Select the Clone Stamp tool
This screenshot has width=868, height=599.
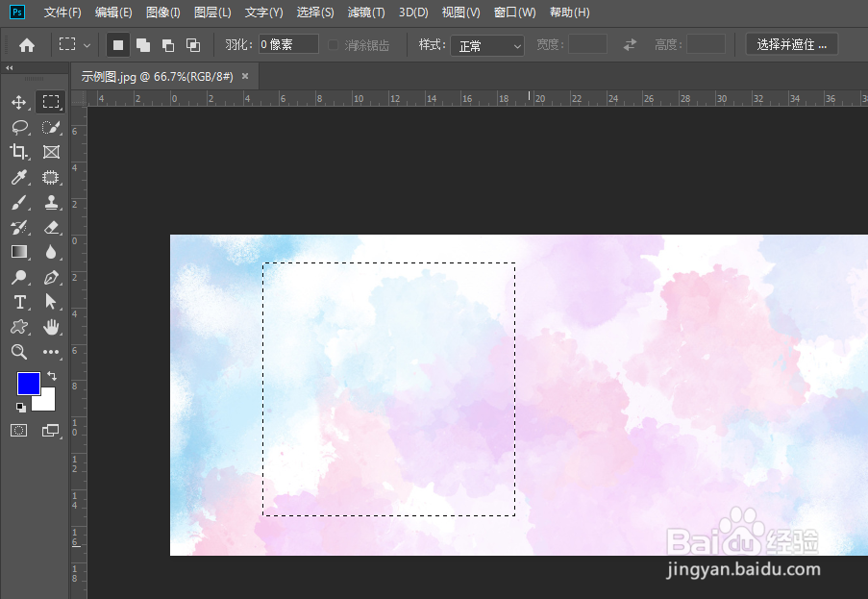click(x=51, y=203)
